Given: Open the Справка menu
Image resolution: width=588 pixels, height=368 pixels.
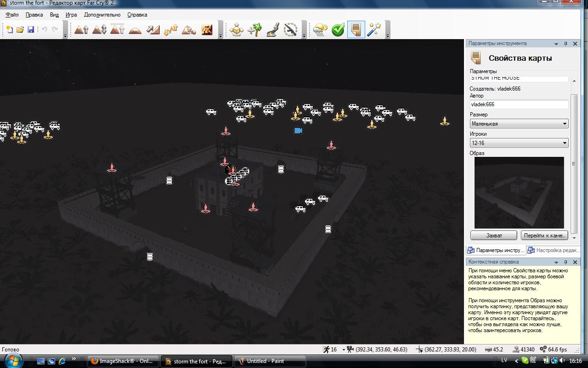Looking at the screenshot, I should [137, 15].
